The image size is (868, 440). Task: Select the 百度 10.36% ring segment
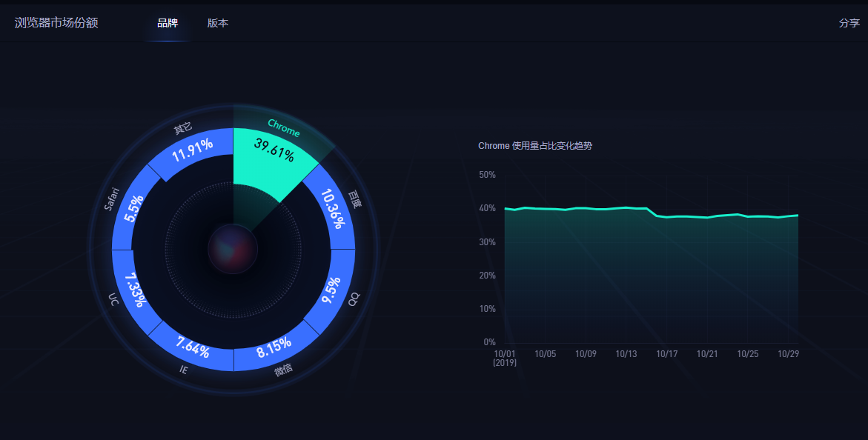pos(331,208)
